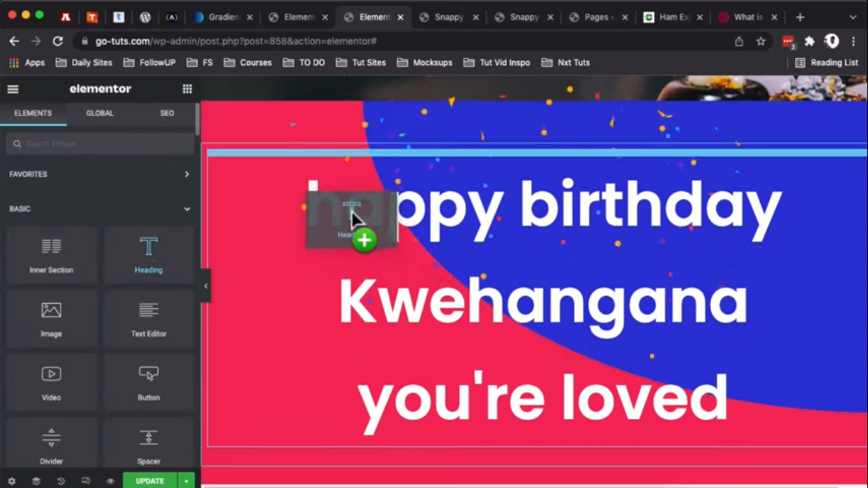Open the Daily Sites bookmark folder
This screenshot has width=868, height=488.
tap(84, 62)
